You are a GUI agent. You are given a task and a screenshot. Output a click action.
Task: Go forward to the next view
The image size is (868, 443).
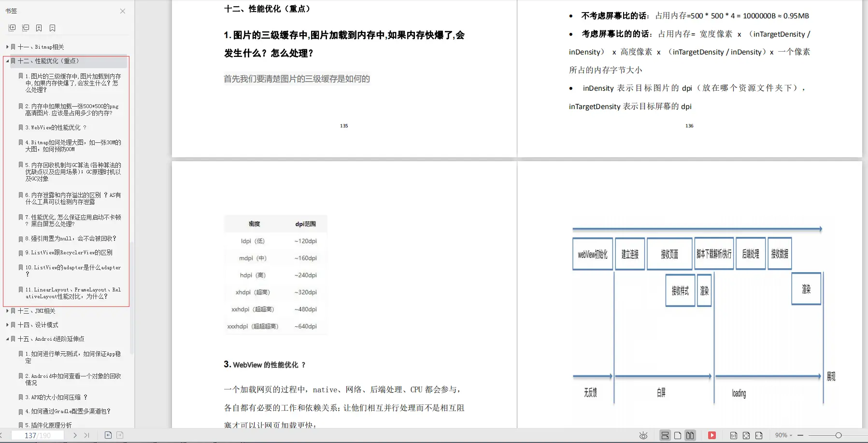(x=120, y=435)
